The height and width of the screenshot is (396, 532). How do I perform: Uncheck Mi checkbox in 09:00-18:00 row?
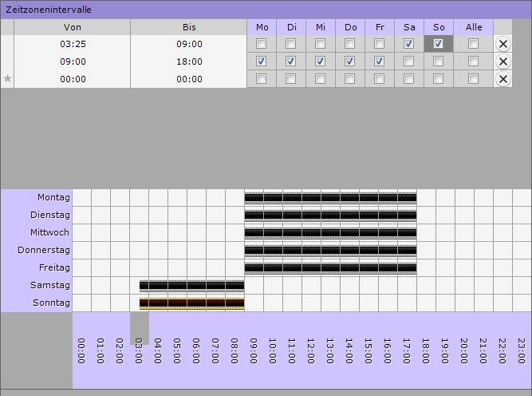[x=321, y=61]
